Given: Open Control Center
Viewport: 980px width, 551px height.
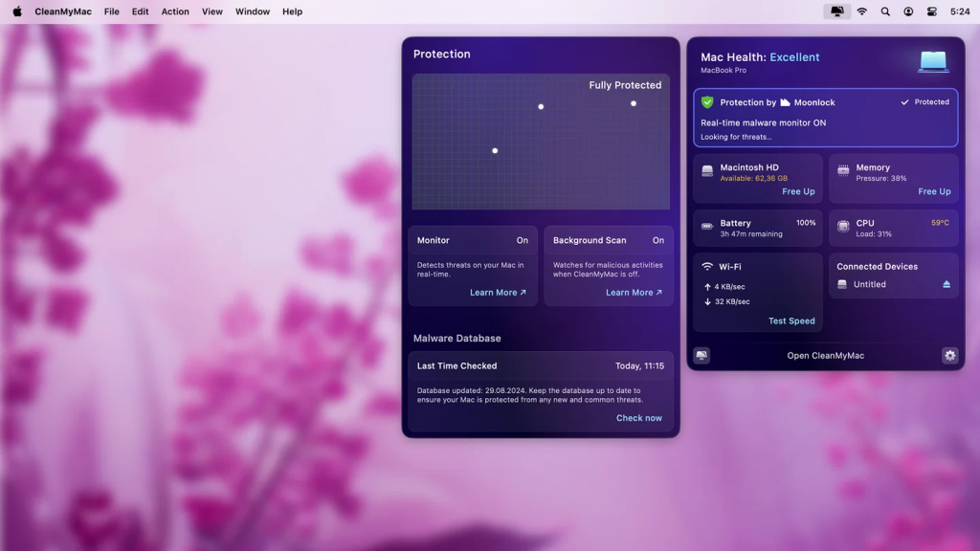Looking at the screenshot, I should [932, 11].
